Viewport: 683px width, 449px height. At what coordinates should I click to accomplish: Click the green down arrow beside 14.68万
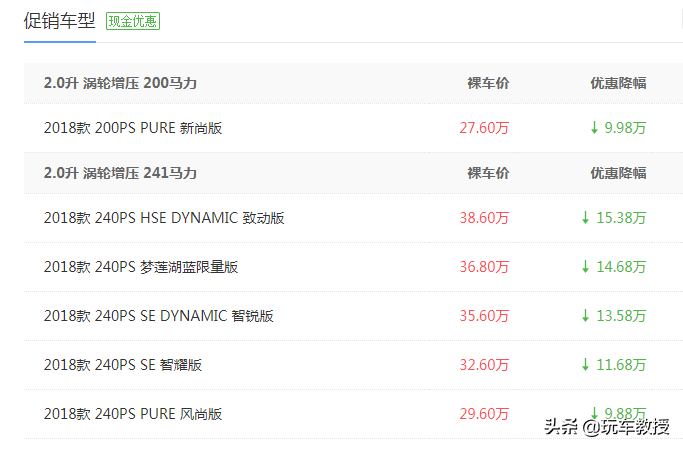tap(586, 266)
